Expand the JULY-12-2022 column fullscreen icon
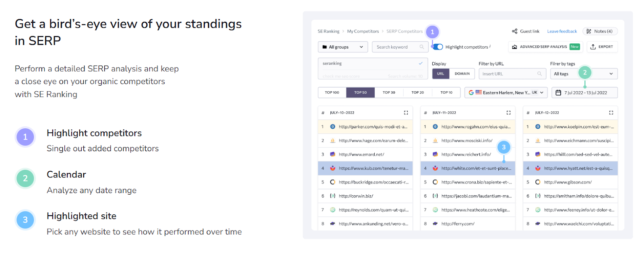Screen dimensions: 644x259 click(611, 113)
